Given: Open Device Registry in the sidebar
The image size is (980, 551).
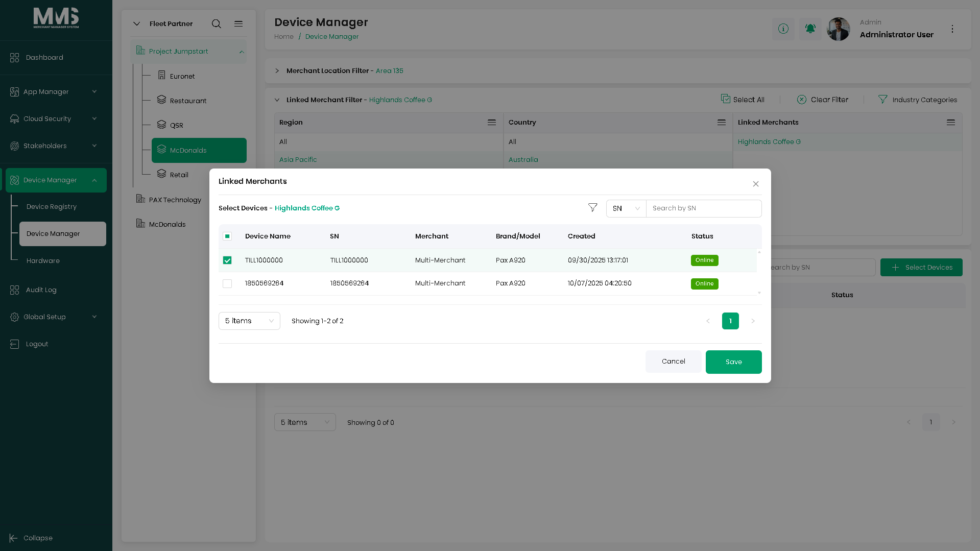Looking at the screenshot, I should 52,206.
